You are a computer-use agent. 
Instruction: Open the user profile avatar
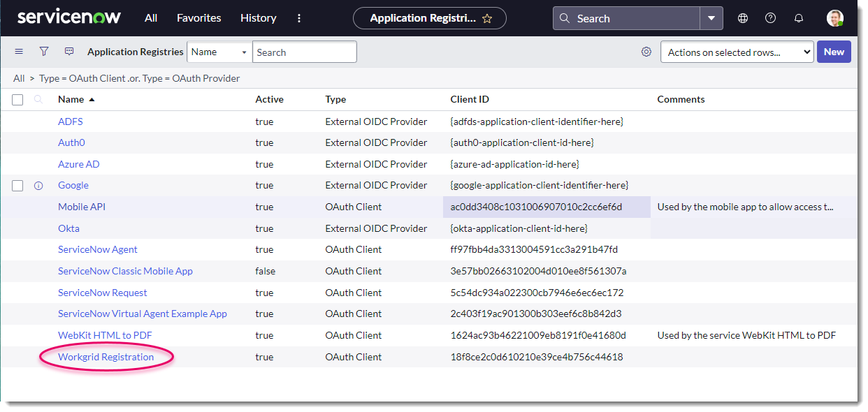click(x=834, y=18)
